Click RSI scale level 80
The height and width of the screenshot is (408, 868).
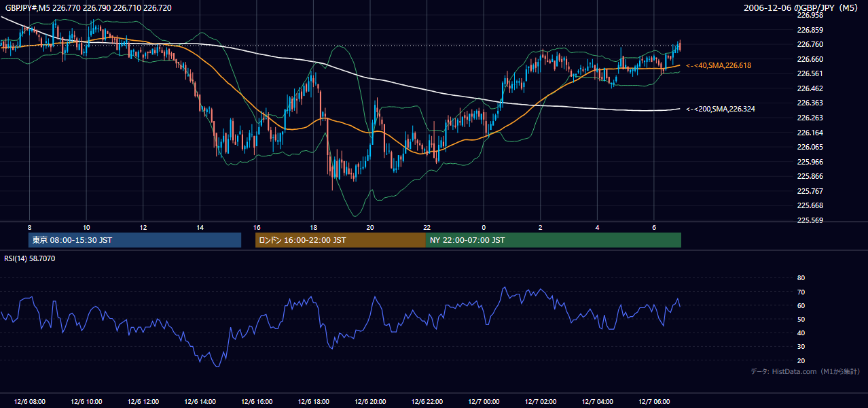tap(801, 278)
